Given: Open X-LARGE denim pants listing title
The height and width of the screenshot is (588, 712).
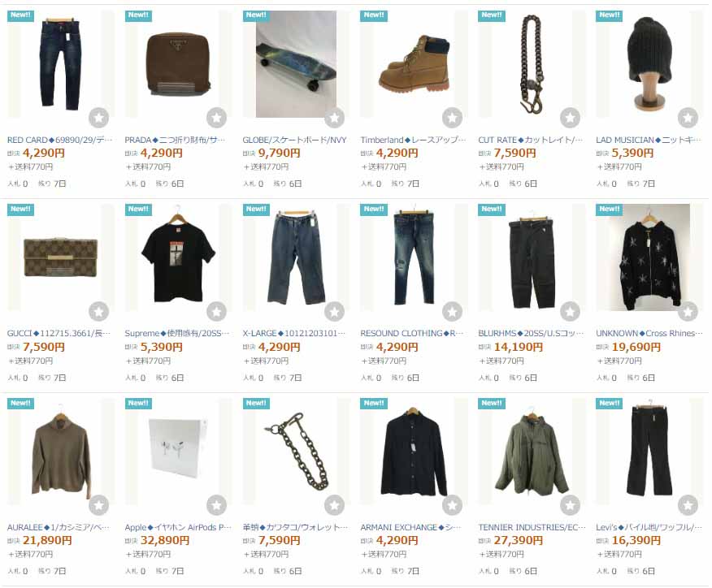Looking at the screenshot, I should 293,334.
